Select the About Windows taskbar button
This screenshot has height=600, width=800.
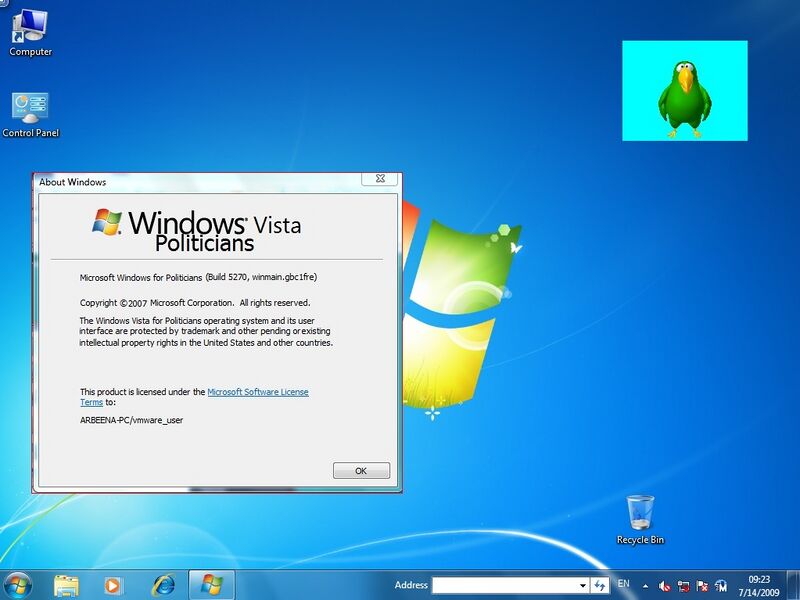[210, 584]
